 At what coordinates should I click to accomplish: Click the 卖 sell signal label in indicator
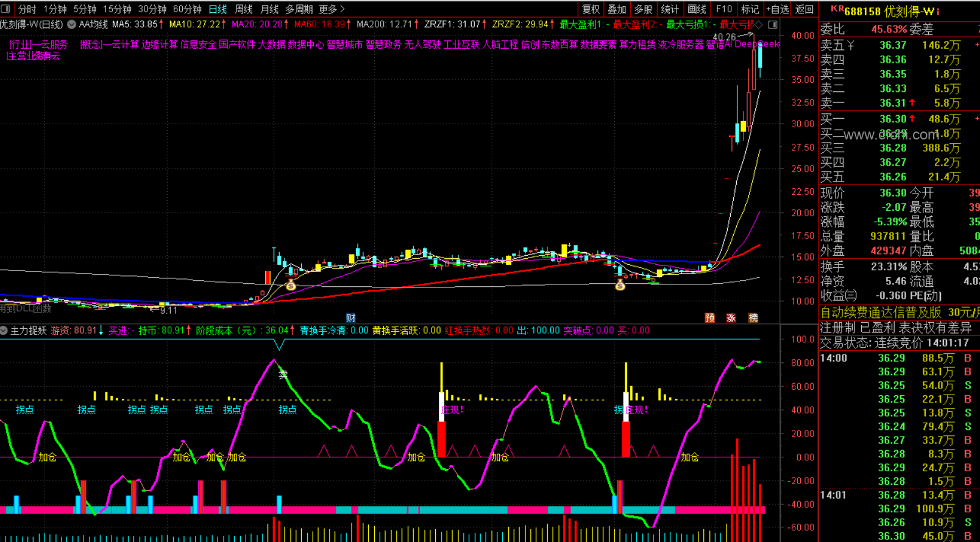click(x=283, y=375)
